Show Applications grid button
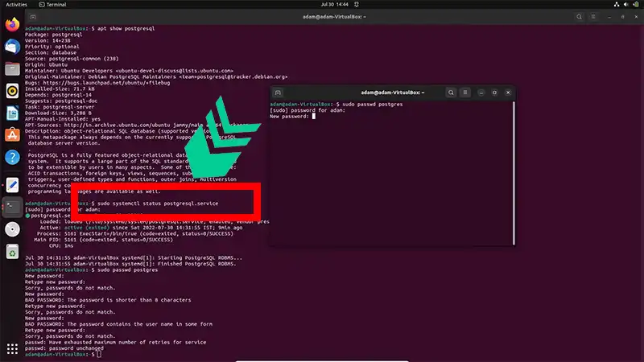Image resolution: width=644 pixels, height=362 pixels. pos(12,349)
